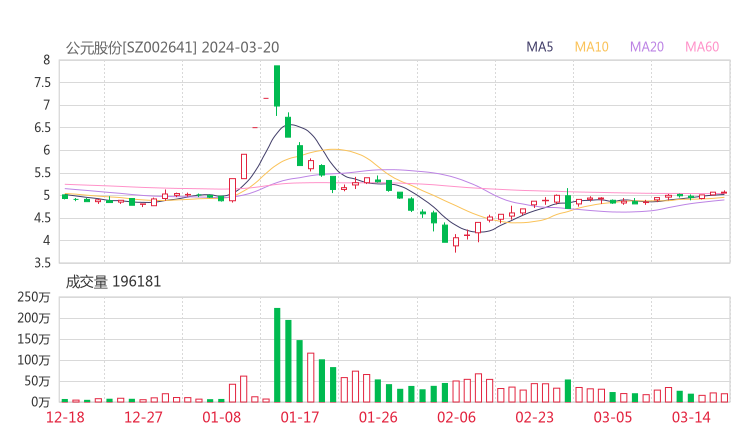Screen dimensions: 740x440
Task: Click the 03-05 date axis label
Action: pyautogui.click(x=613, y=417)
